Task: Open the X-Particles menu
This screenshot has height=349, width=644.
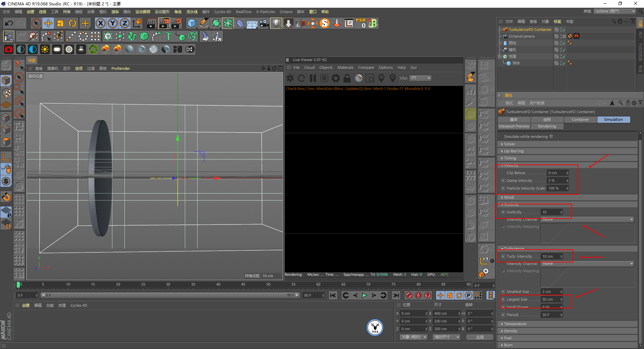Action: click(265, 12)
